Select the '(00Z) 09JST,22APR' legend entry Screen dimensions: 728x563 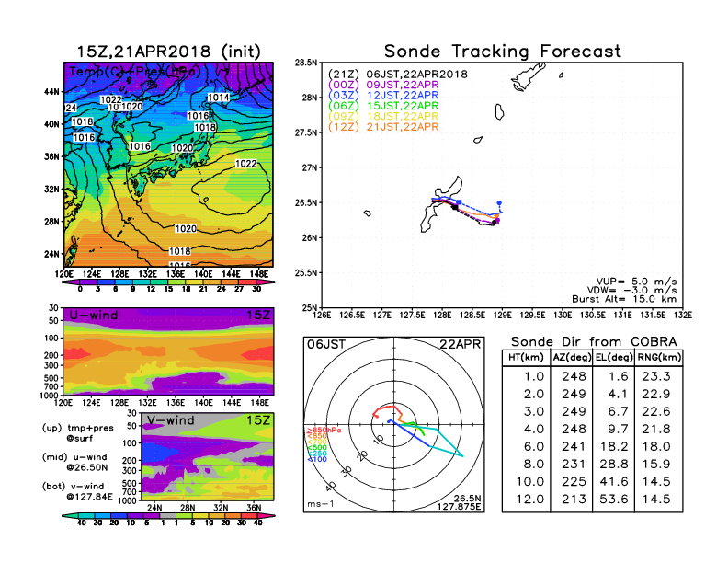[383, 85]
